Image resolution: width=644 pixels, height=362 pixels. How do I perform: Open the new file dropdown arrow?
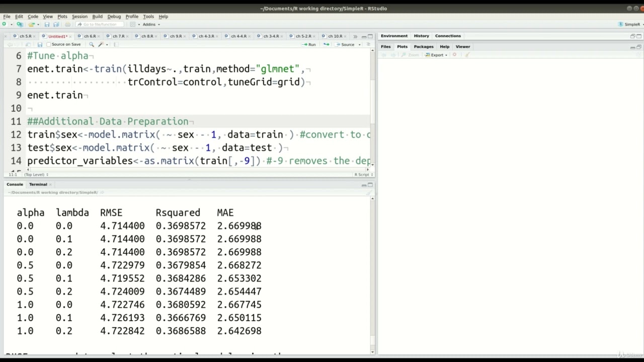coord(12,25)
